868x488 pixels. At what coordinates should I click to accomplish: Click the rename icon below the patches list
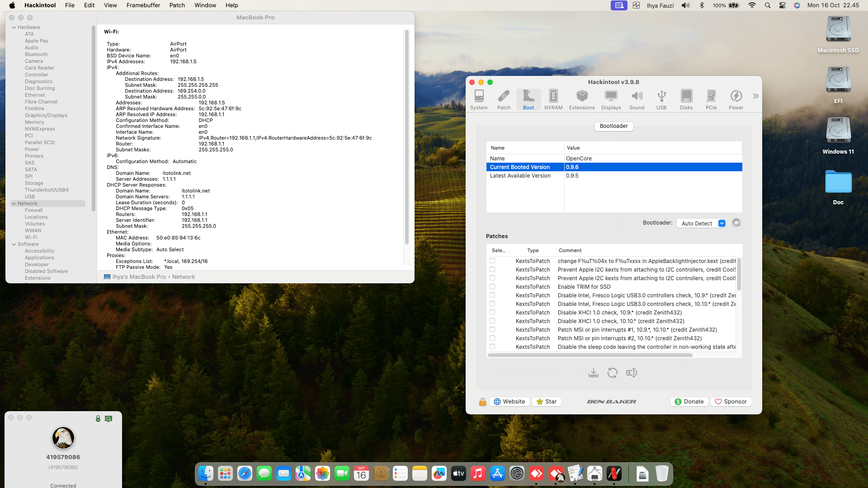click(632, 373)
